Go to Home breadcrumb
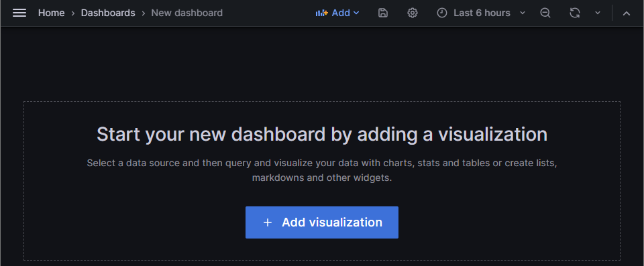This screenshot has height=266, width=644. coord(52,13)
